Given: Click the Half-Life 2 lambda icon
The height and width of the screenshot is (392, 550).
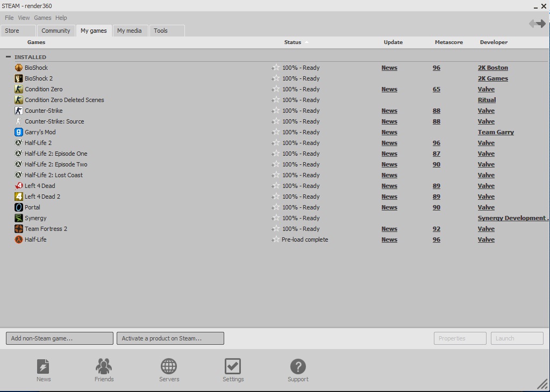Looking at the screenshot, I should 19,143.
